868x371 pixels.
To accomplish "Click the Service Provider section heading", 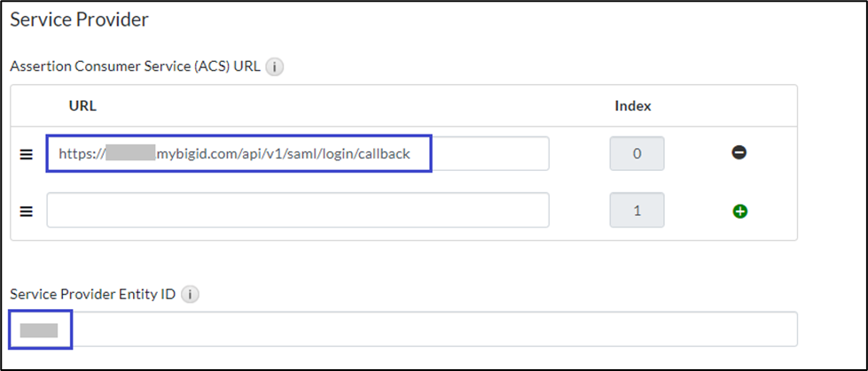I will pos(79,19).
